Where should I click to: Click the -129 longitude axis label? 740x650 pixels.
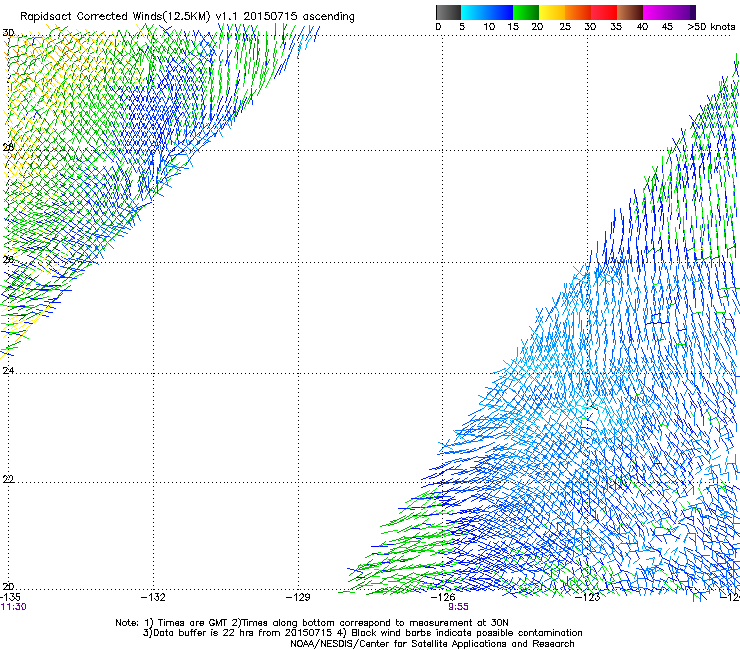(298, 597)
